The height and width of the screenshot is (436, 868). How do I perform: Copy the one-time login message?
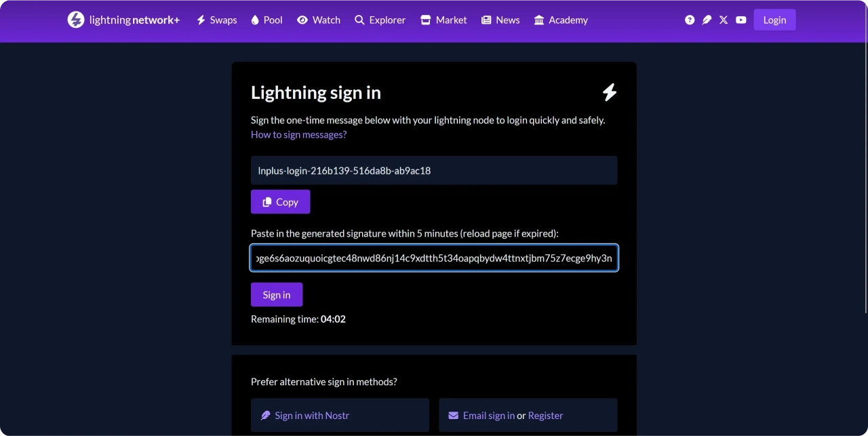(280, 202)
